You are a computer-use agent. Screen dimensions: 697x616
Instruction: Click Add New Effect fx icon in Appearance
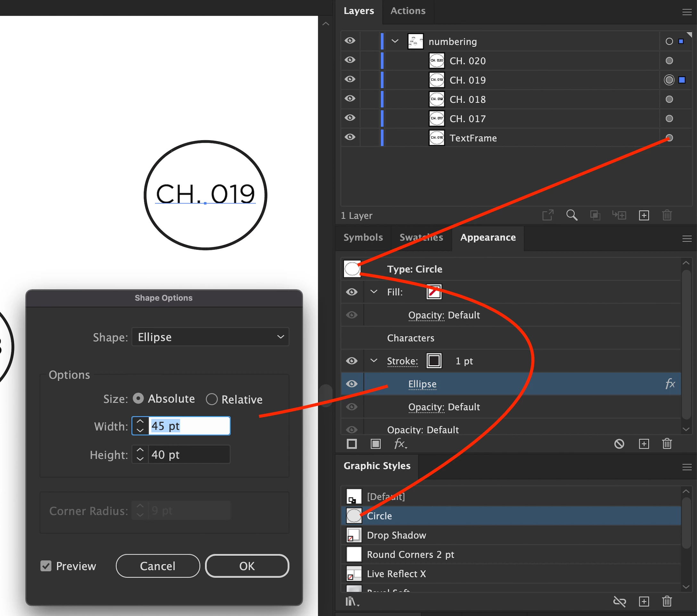400,444
